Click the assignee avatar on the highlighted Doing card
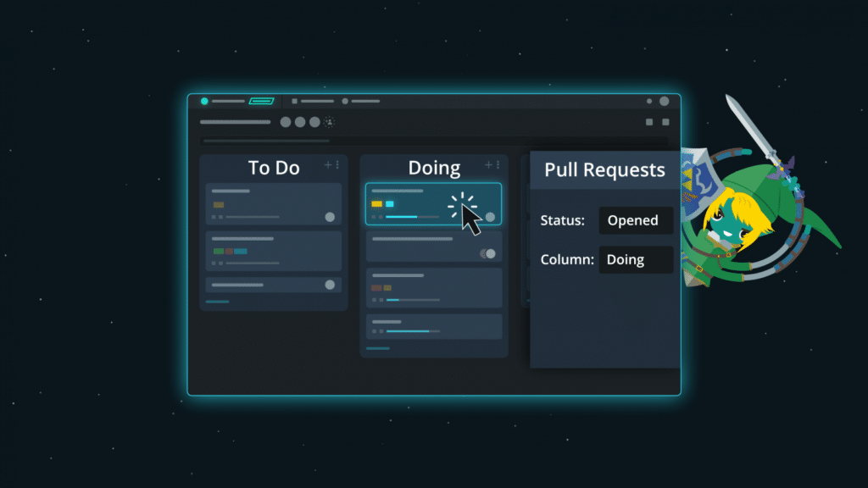Screen dimensions: 868x488 490,217
